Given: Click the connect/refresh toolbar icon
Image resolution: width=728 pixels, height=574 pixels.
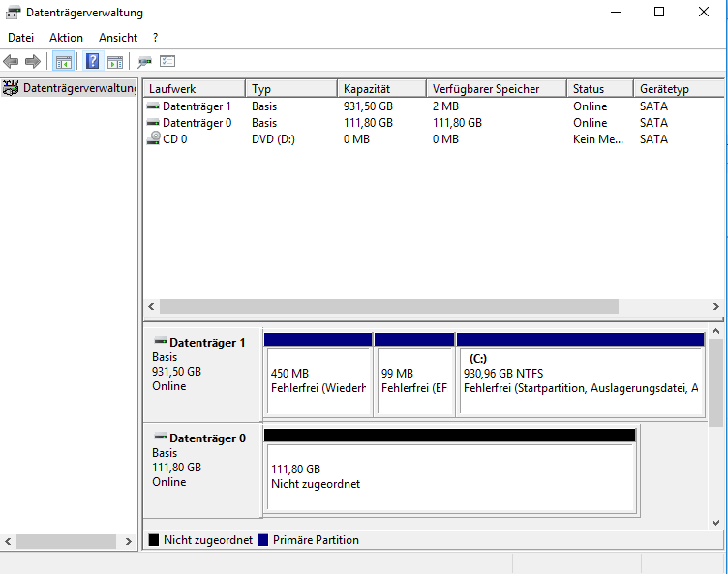Looking at the screenshot, I should pyautogui.click(x=145, y=61).
